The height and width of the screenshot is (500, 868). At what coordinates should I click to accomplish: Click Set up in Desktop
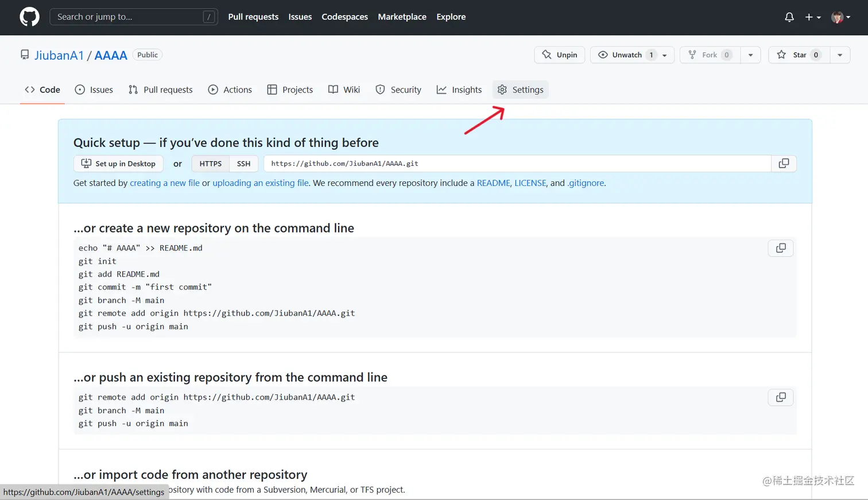[x=118, y=164]
